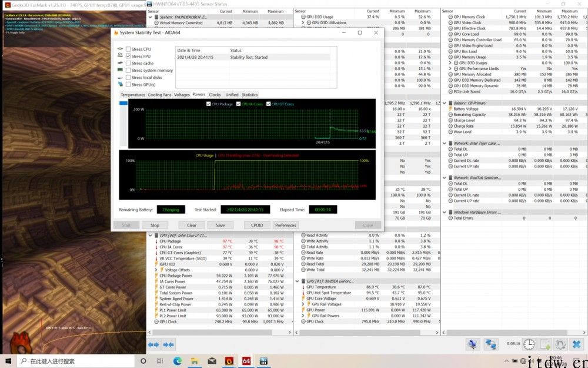Image resolution: width=588 pixels, height=368 pixels.
Task: Collapse the System: THUNDEROBOT sensor group
Action: coord(151,17)
